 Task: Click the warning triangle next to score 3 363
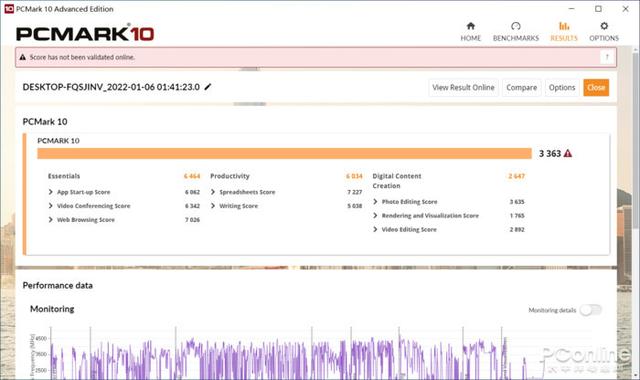(x=568, y=153)
